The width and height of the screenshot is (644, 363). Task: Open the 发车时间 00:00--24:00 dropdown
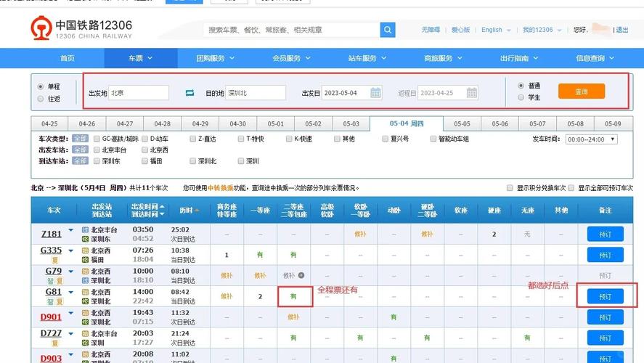pyautogui.click(x=592, y=139)
